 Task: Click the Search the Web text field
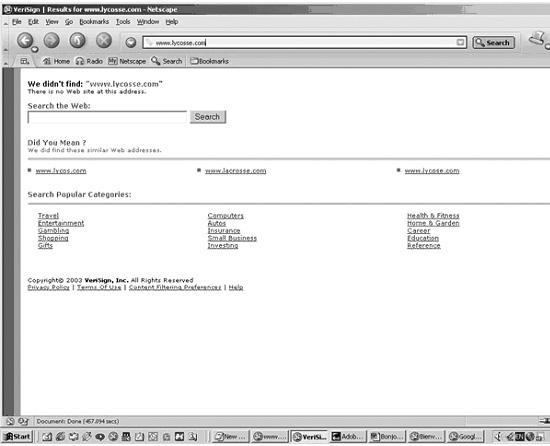click(x=107, y=117)
